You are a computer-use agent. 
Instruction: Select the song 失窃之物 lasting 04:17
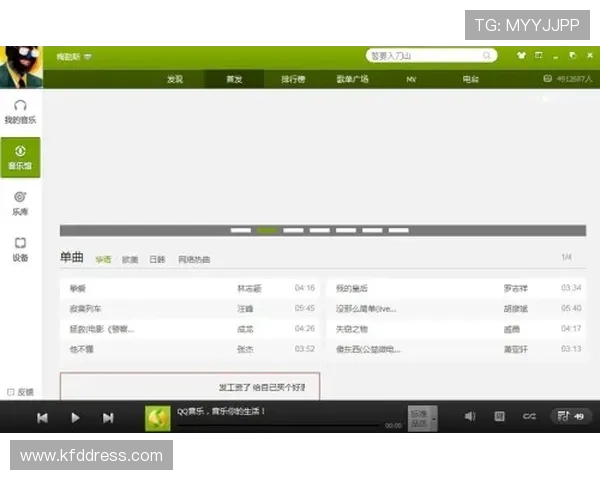[x=456, y=329]
